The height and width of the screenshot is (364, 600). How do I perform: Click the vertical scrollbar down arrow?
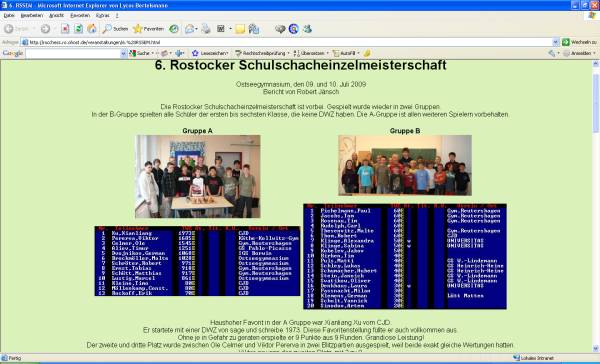point(596,349)
